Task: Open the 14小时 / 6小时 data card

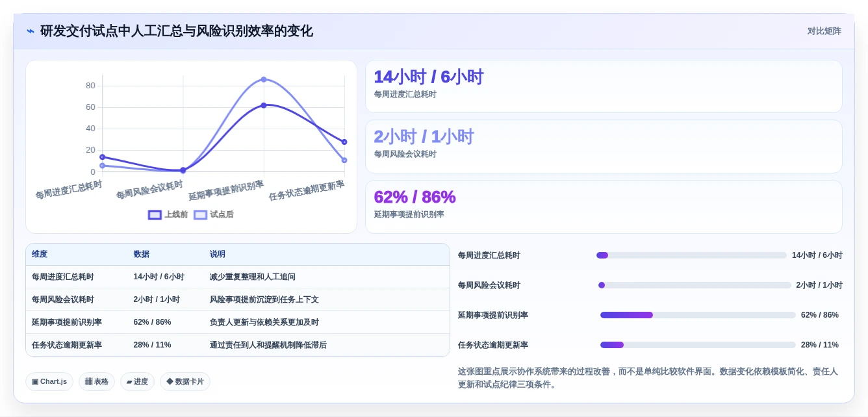Action: click(604, 86)
